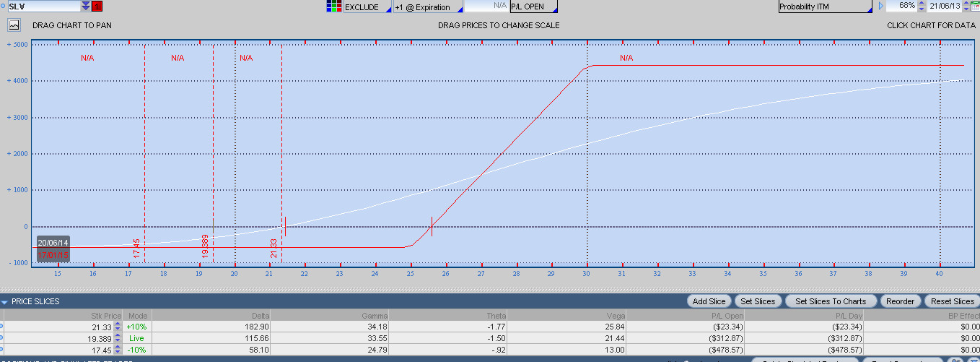The image size is (980, 362).
Task: Click the Set Slices button
Action: tap(757, 301)
